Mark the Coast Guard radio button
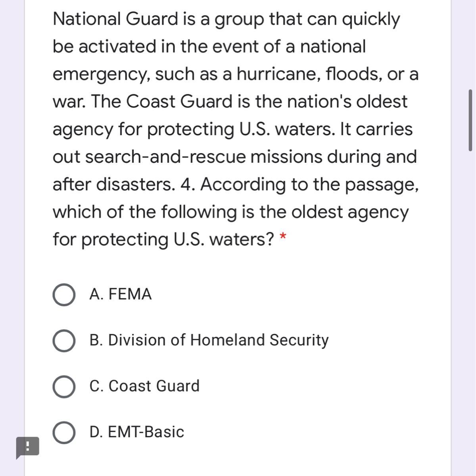The width and height of the screenshot is (476, 476). 64,387
